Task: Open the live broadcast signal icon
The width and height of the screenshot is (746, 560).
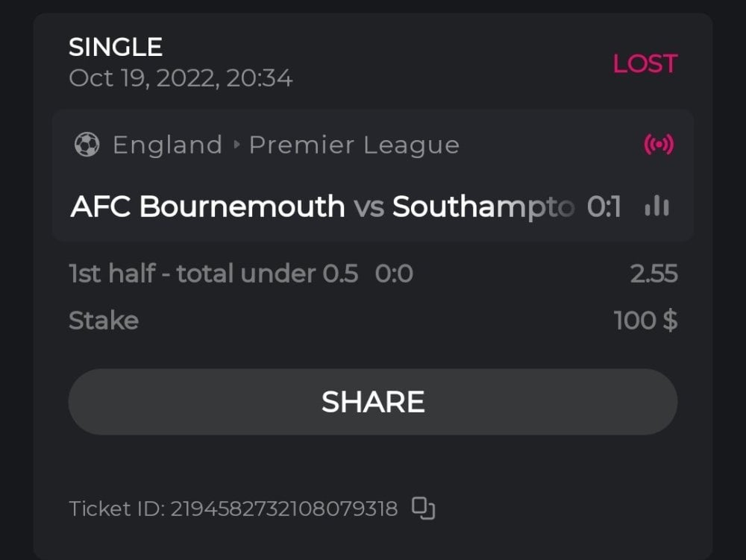Action: 659,145
